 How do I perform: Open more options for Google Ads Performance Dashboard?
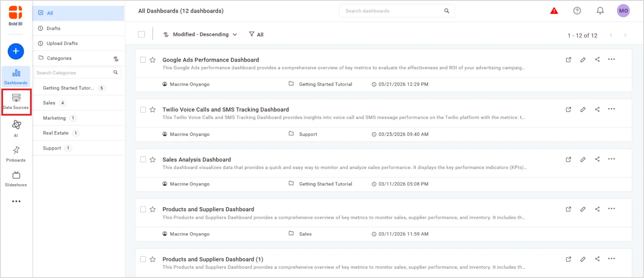coord(611,60)
